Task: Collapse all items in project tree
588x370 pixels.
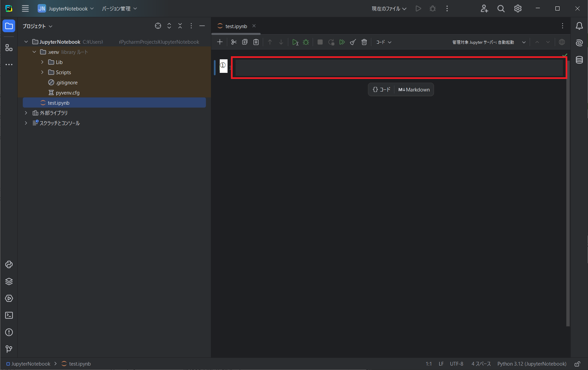Action: [180, 26]
